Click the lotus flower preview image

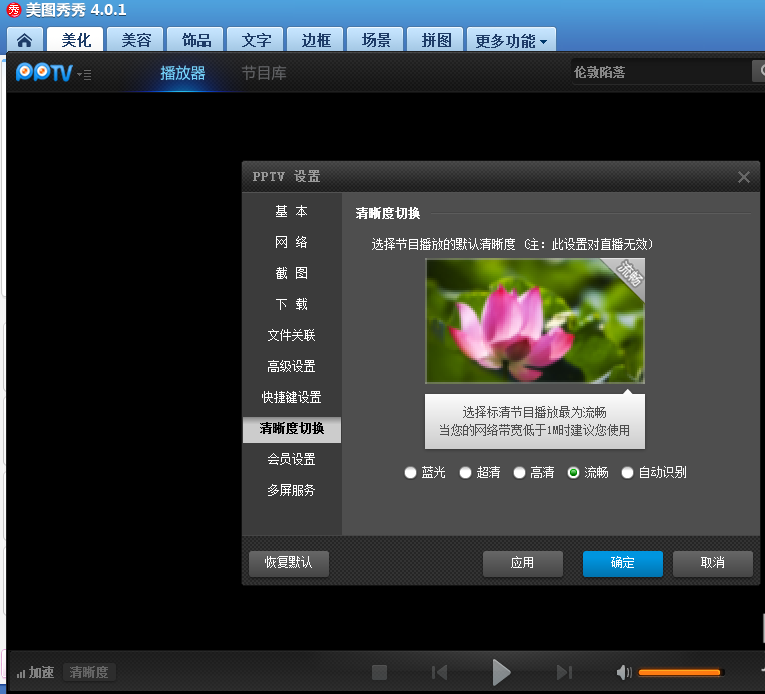pyautogui.click(x=535, y=321)
